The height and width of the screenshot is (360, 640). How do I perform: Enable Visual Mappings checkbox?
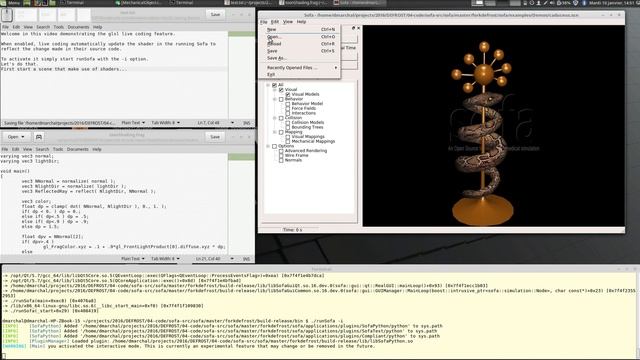pos(288,137)
